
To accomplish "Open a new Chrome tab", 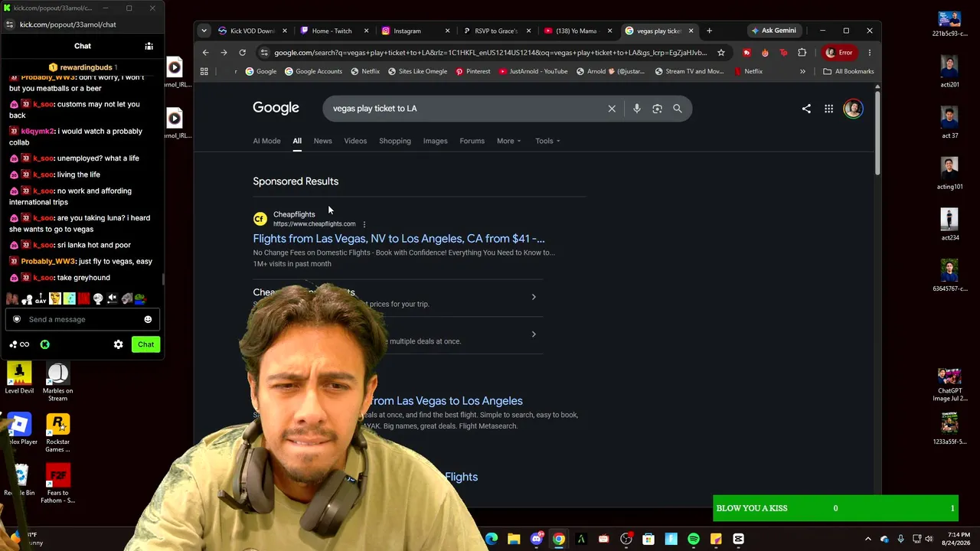I will point(709,31).
